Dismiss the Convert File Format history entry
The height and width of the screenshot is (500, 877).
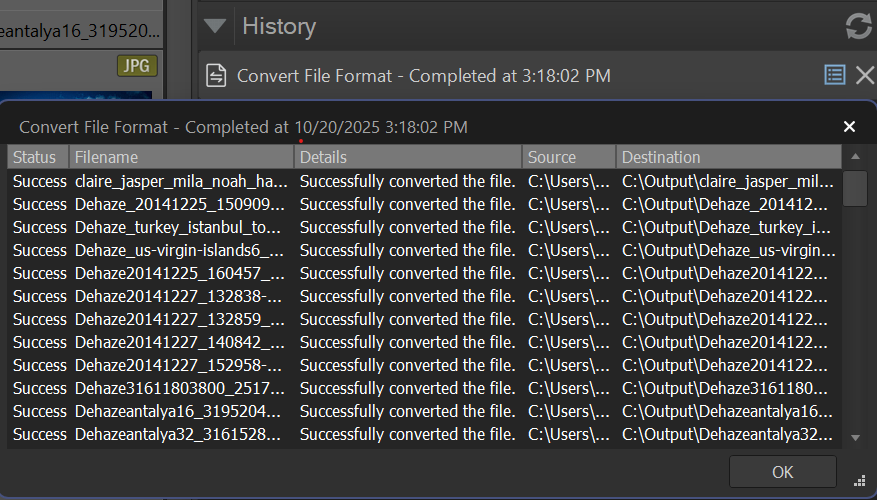coord(865,75)
